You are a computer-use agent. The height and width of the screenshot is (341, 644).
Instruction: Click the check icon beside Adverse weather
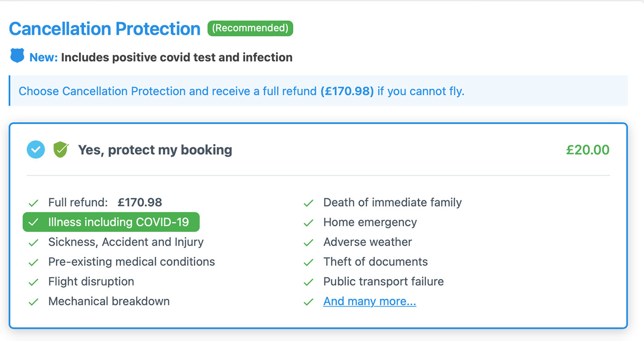[308, 242]
